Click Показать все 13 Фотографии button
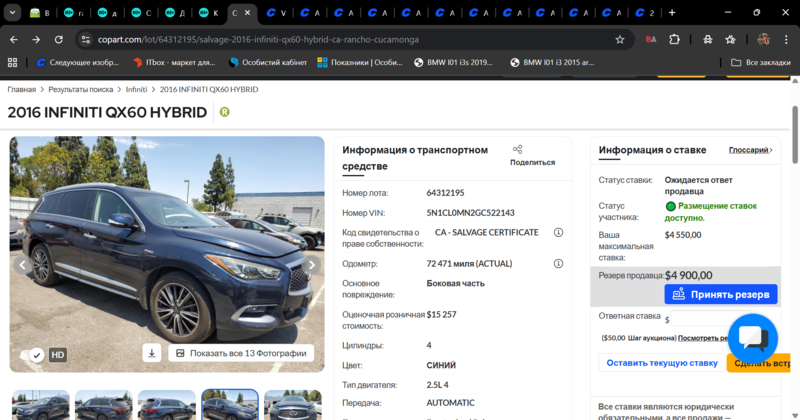This screenshot has width=800, height=420. pyautogui.click(x=241, y=353)
